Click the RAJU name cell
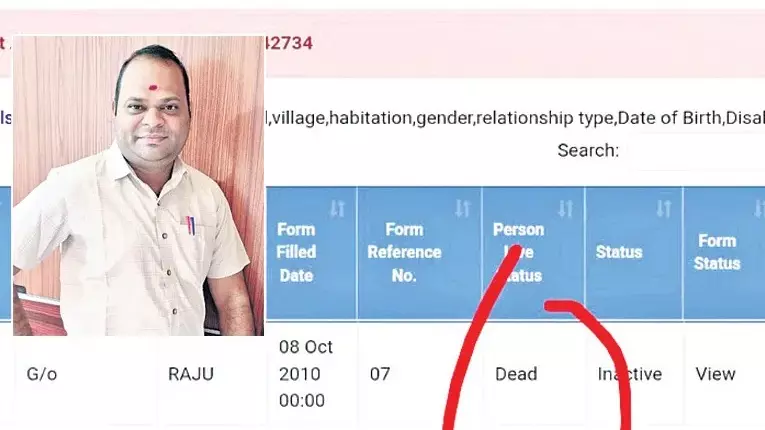 (191, 374)
